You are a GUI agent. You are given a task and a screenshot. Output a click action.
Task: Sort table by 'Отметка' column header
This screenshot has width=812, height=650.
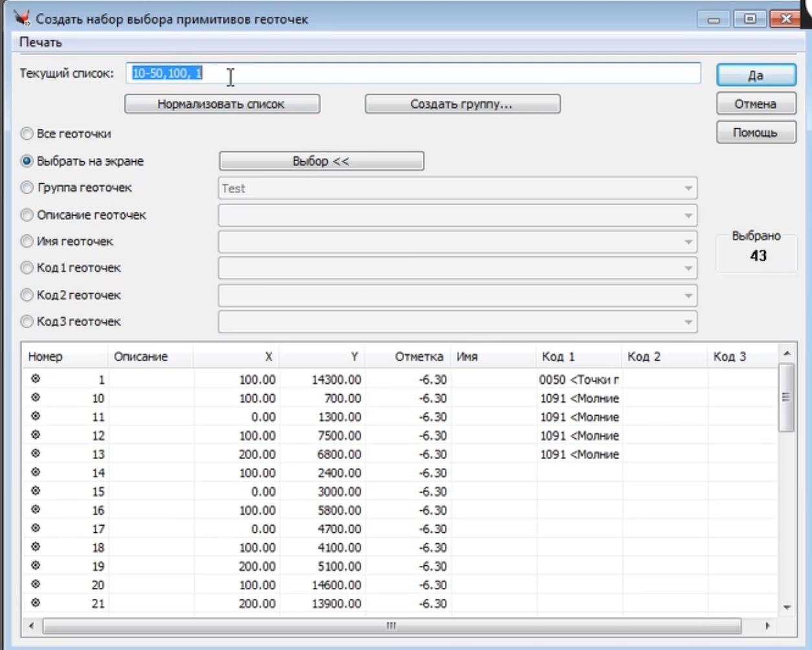point(418,357)
